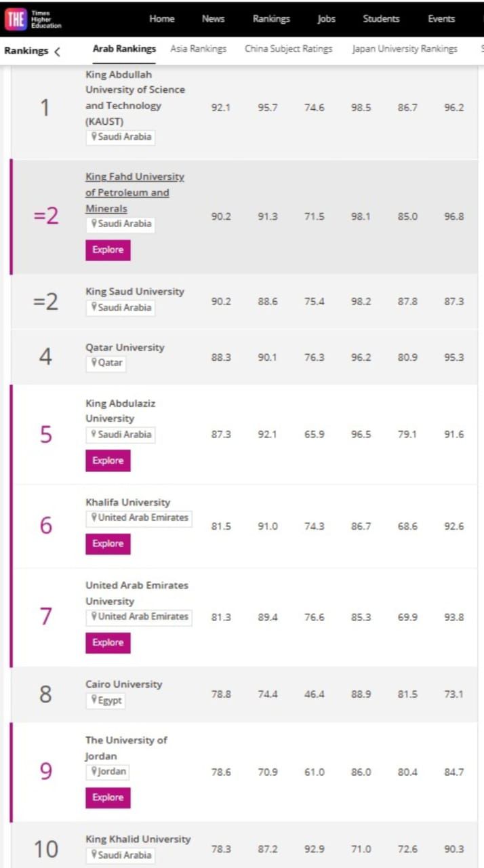This screenshot has height=868, width=484.
Task: Explore King Fahd University of Petroleum
Action: point(108,250)
